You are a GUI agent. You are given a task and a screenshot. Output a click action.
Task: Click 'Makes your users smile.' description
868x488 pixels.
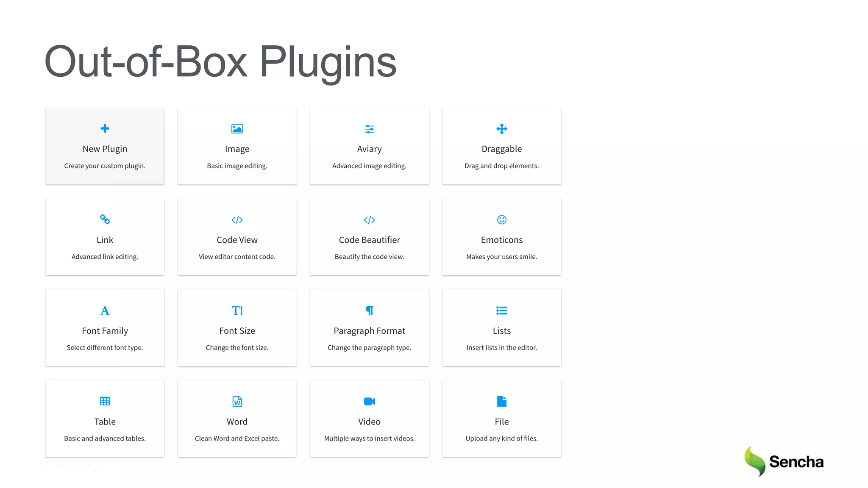tap(501, 257)
